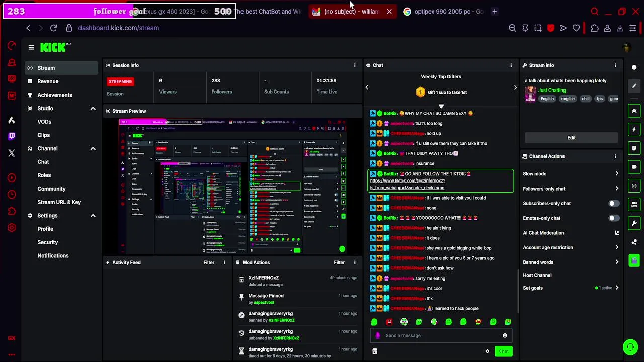Image resolution: width=644 pixels, height=362 pixels.
Task: Click the lightning bolt icon on right rail
Action: pyautogui.click(x=634, y=129)
